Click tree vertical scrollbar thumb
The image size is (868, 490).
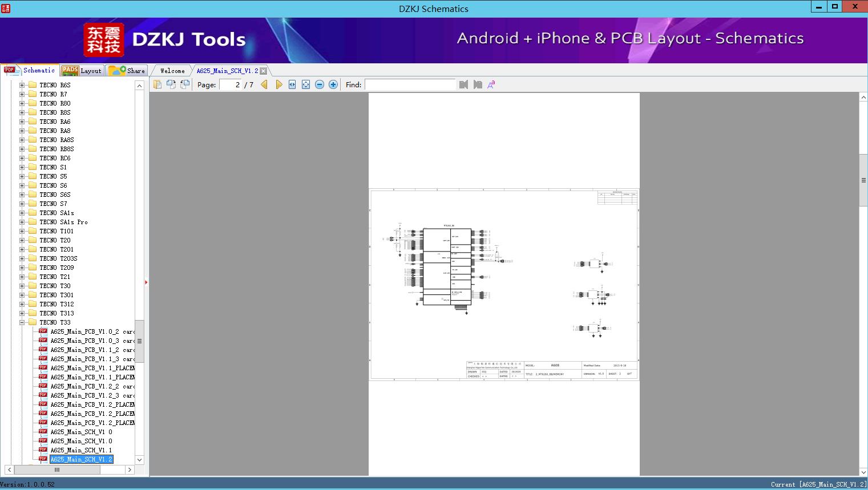pos(139,341)
